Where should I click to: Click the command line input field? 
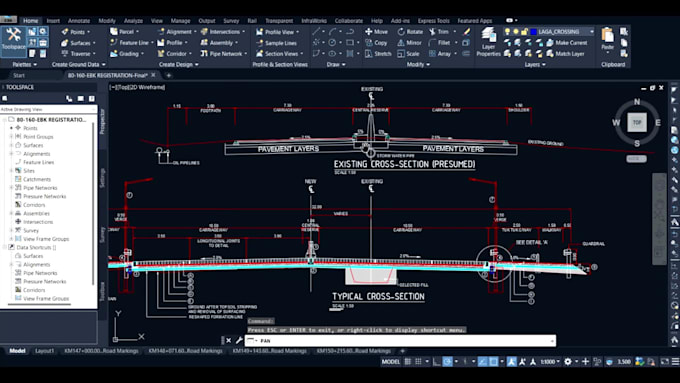pyautogui.click(x=401, y=340)
